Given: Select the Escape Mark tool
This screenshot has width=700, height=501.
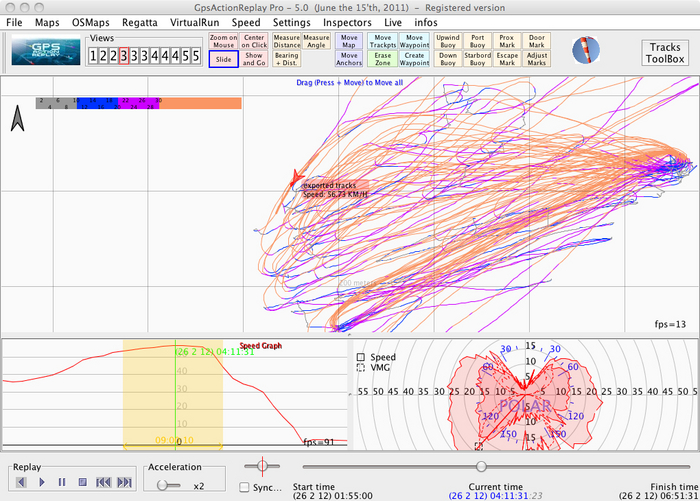Looking at the screenshot, I should coord(507,59).
